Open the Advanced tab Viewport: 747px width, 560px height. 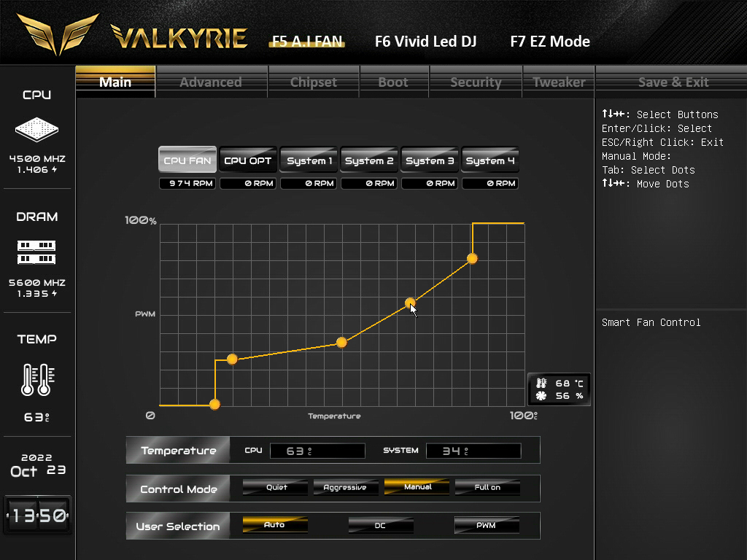(211, 82)
